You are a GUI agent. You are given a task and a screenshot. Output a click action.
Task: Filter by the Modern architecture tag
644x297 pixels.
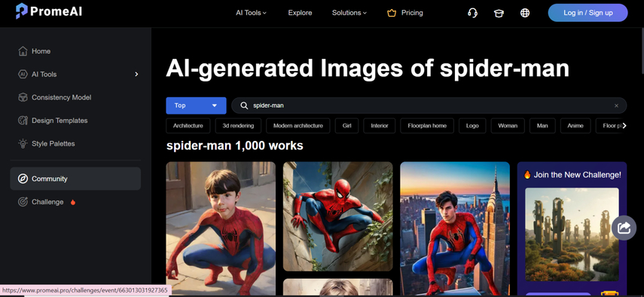(x=298, y=126)
